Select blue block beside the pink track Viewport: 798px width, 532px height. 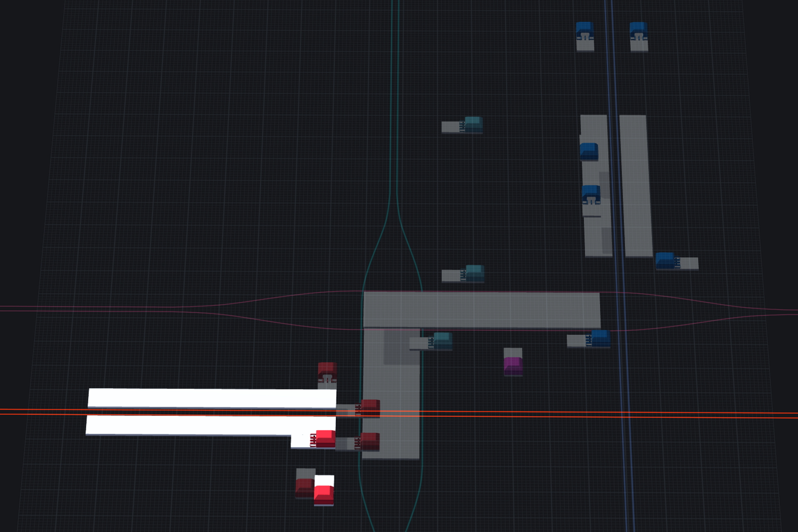coord(601,338)
